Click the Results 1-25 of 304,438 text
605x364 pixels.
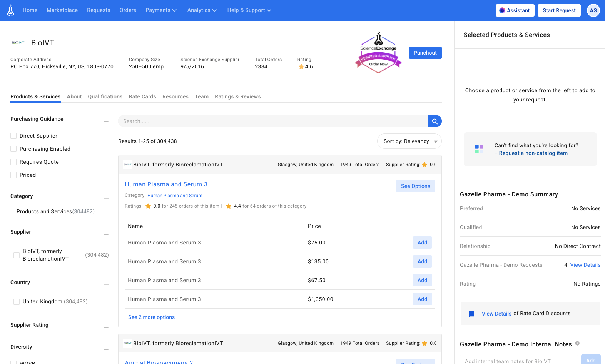click(147, 141)
